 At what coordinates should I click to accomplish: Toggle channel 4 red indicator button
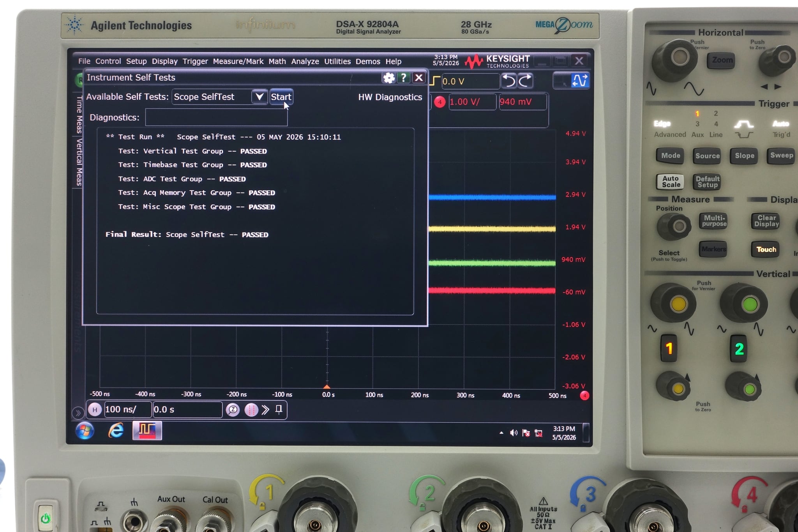440,102
